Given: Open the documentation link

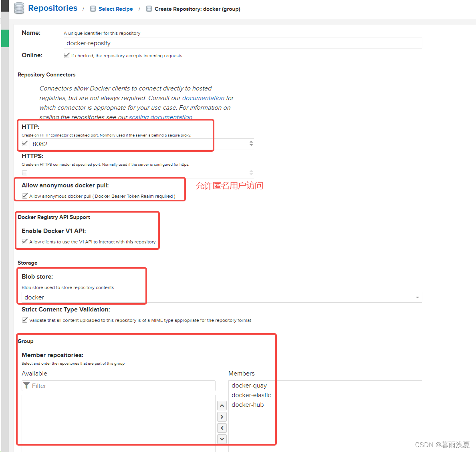Looking at the screenshot, I should pos(203,98).
